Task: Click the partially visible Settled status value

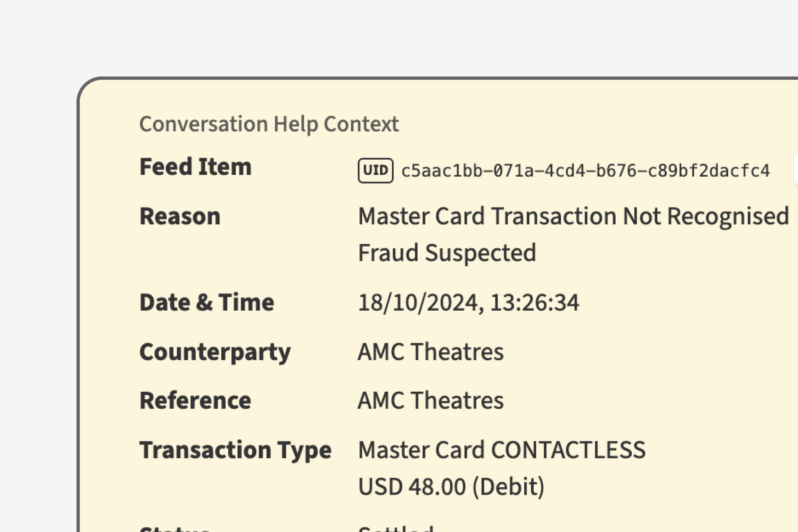Action: [396, 529]
